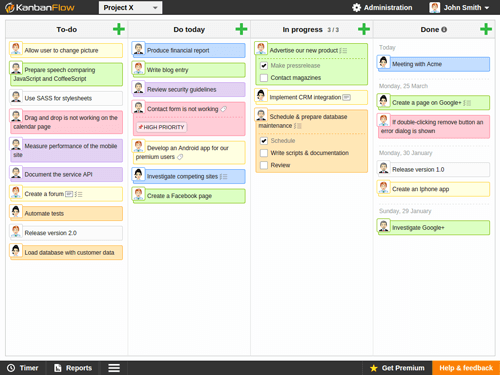500x375 pixels.
Task: Open the Create an iphone app card
Action: pyautogui.click(x=434, y=189)
